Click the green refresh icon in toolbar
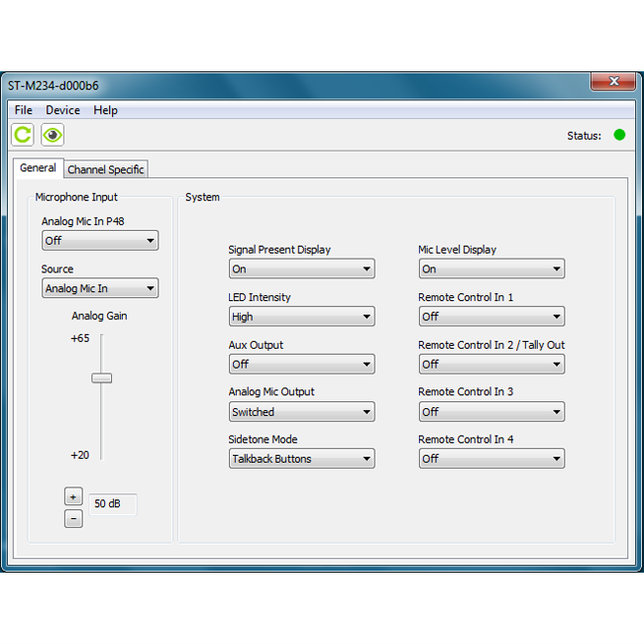 coord(23,136)
